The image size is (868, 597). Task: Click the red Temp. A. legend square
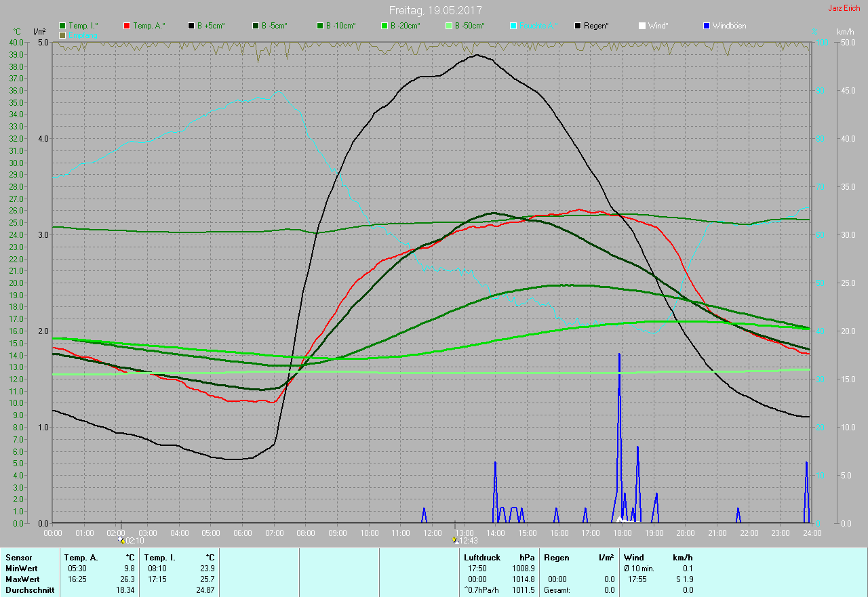pos(127,26)
